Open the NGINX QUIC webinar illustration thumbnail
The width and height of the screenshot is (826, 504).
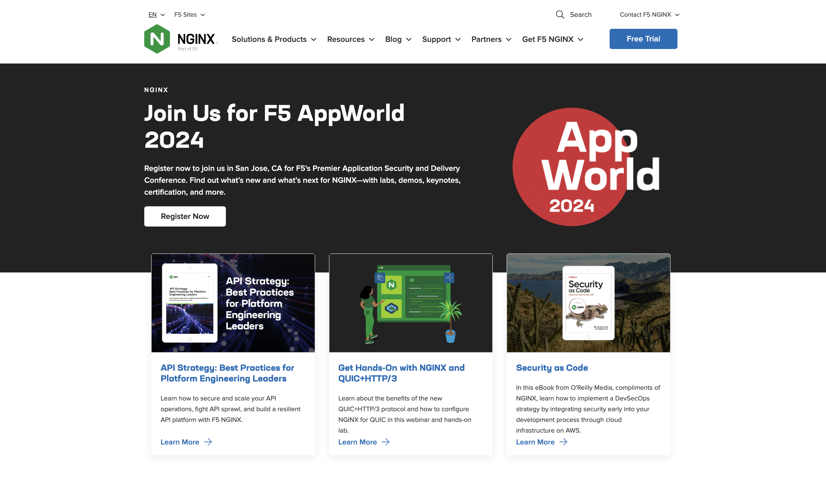[x=411, y=303]
